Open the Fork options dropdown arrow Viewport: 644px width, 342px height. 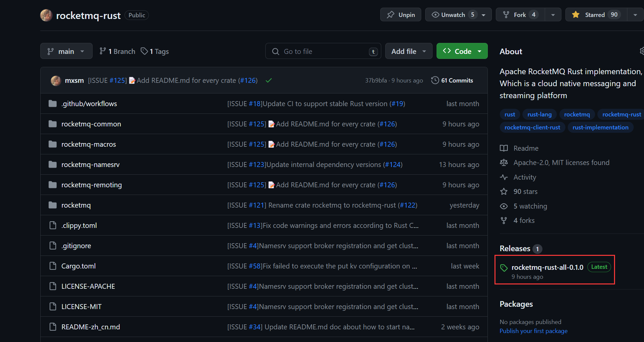[x=553, y=15]
